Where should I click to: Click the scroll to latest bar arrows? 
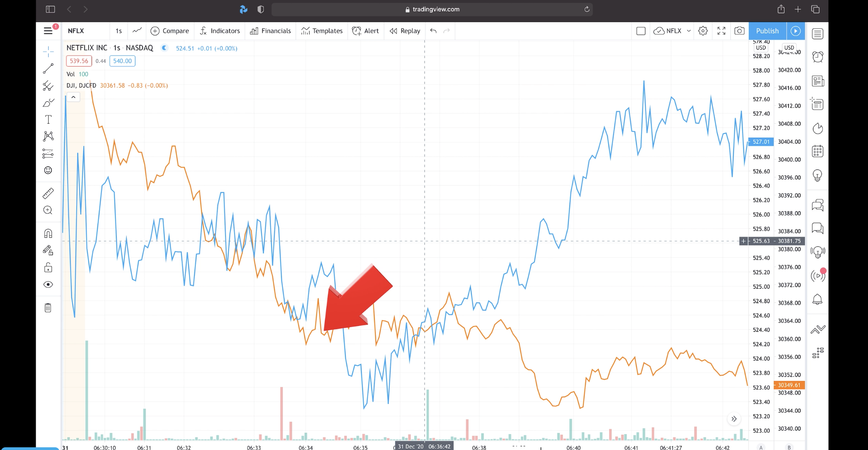click(734, 419)
